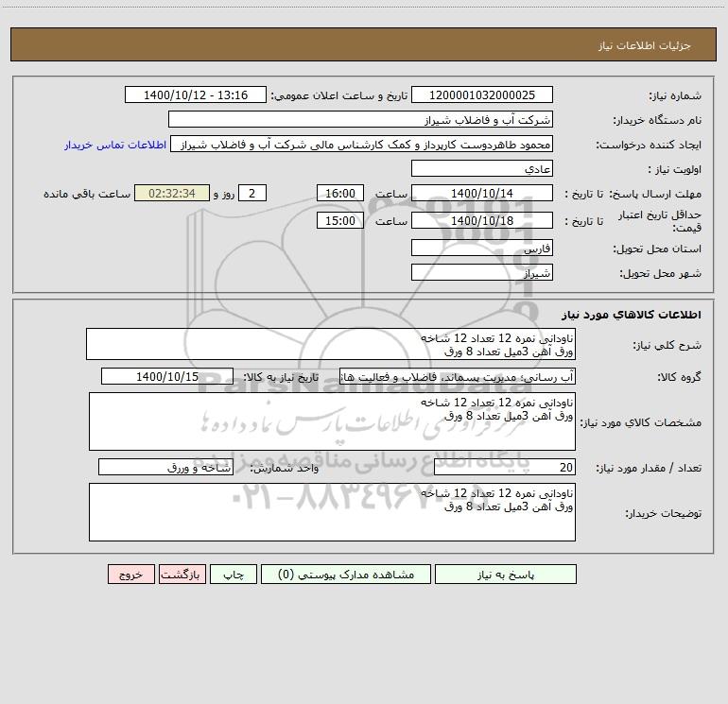Image resolution: width=728 pixels, height=704 pixels.
Task: Click 'حداقل تاریخ اعتبار قیمت:' label
Action: click(660, 221)
